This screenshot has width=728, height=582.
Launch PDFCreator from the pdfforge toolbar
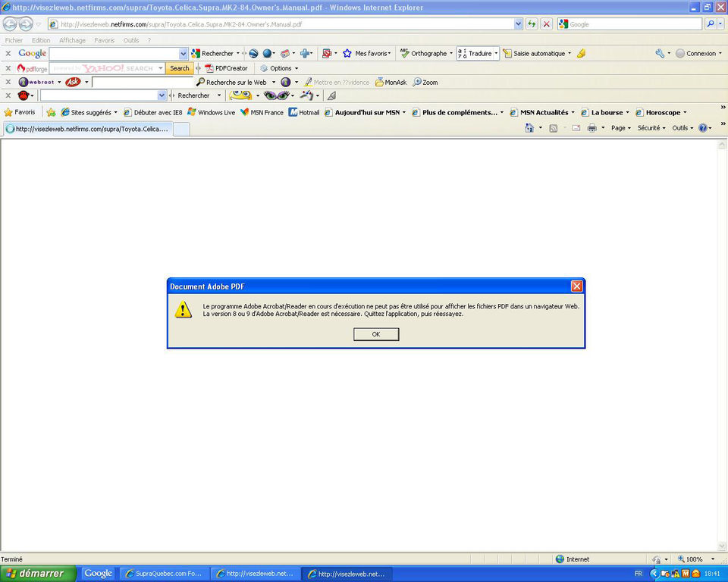tap(229, 67)
